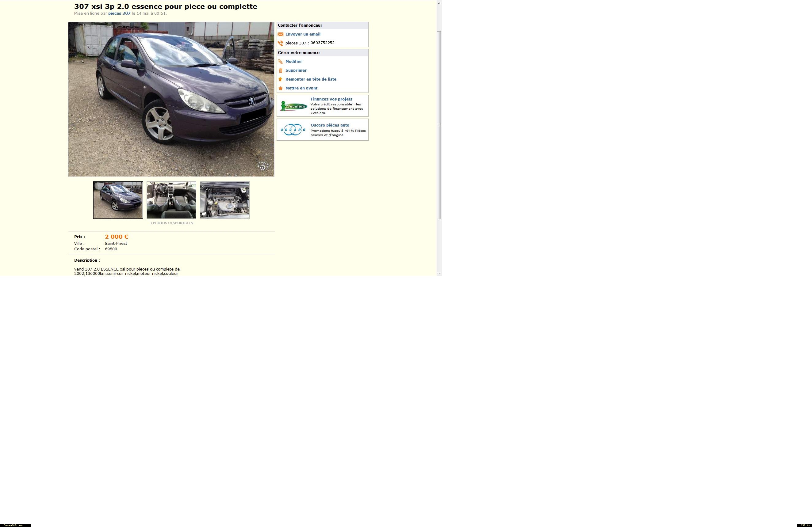
Task: Click the scrollbar up arrow
Action: click(x=439, y=3)
